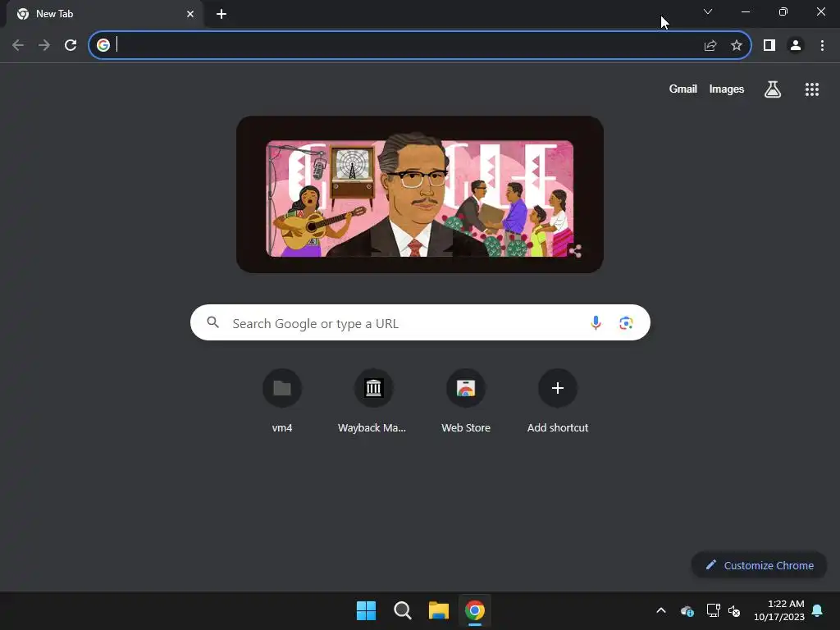Open the clock and date flyout

tap(779, 610)
